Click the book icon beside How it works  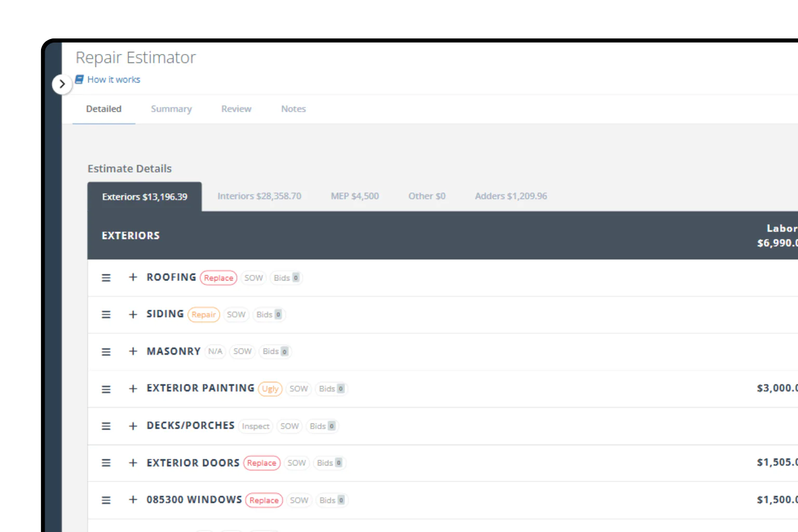tap(79, 79)
